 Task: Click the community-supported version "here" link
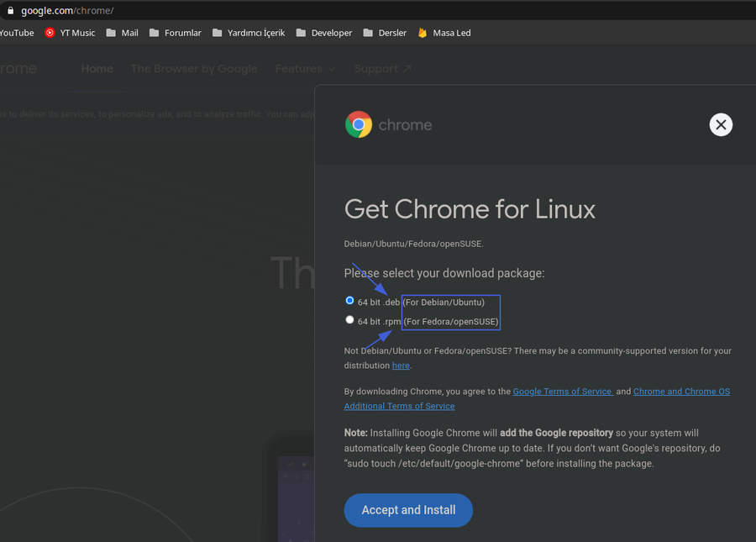[401, 366]
